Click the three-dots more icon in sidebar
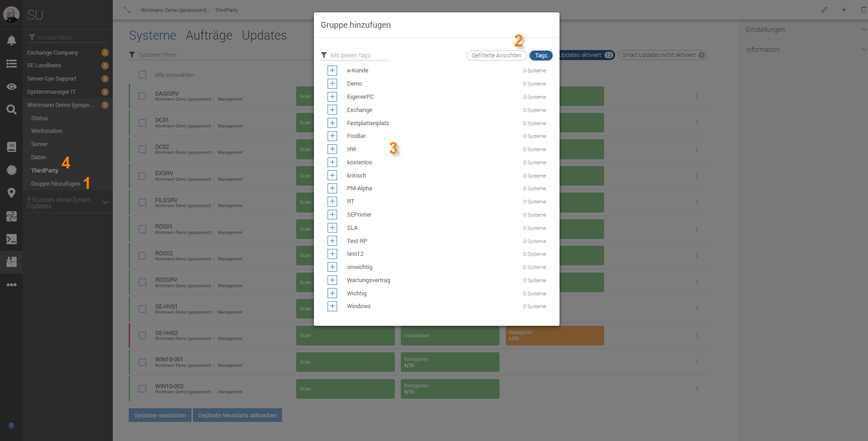The width and height of the screenshot is (868, 441). 11,285
